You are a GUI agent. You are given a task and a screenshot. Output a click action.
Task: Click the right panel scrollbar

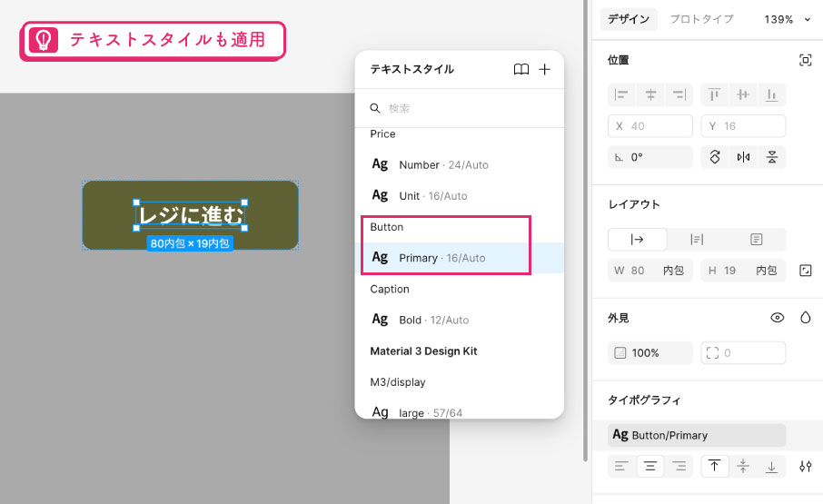click(586, 231)
